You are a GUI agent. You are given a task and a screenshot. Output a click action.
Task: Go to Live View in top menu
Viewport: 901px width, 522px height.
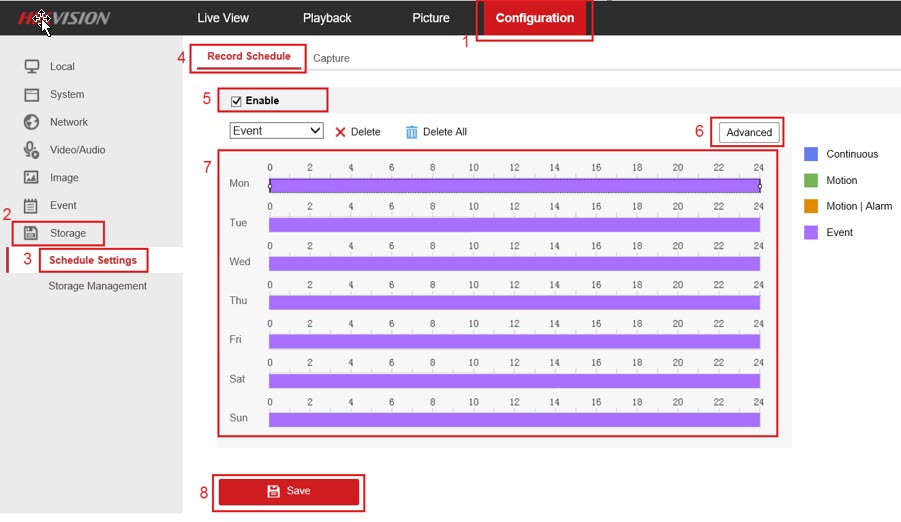coord(223,18)
